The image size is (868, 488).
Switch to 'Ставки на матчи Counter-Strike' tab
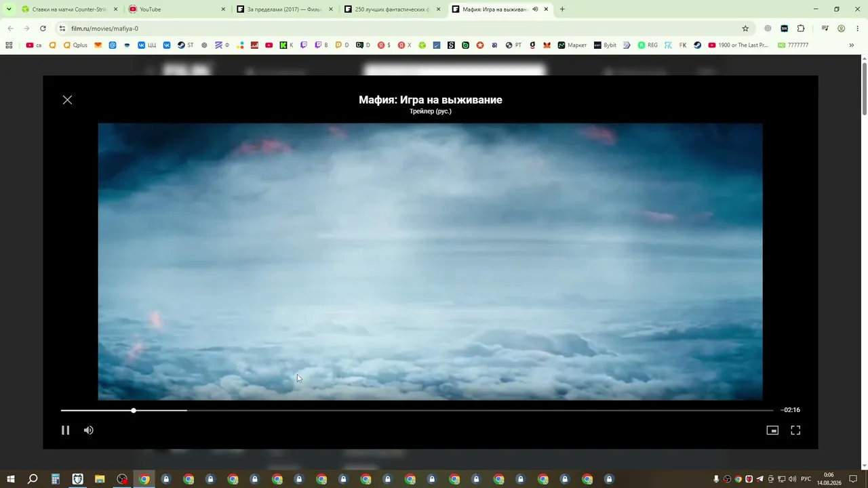pyautogui.click(x=70, y=9)
